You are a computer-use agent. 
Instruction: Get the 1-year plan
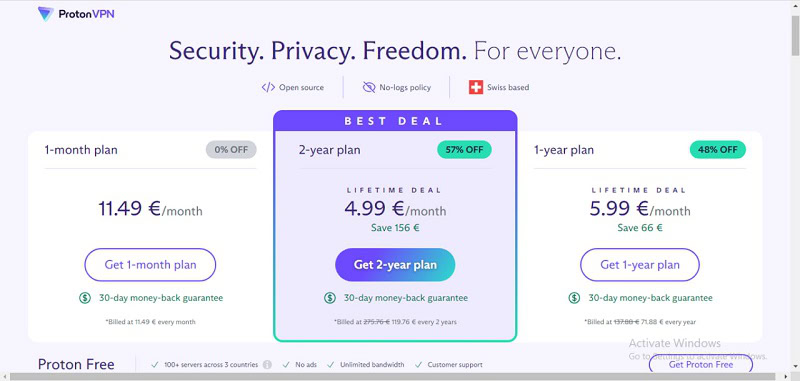(x=640, y=265)
